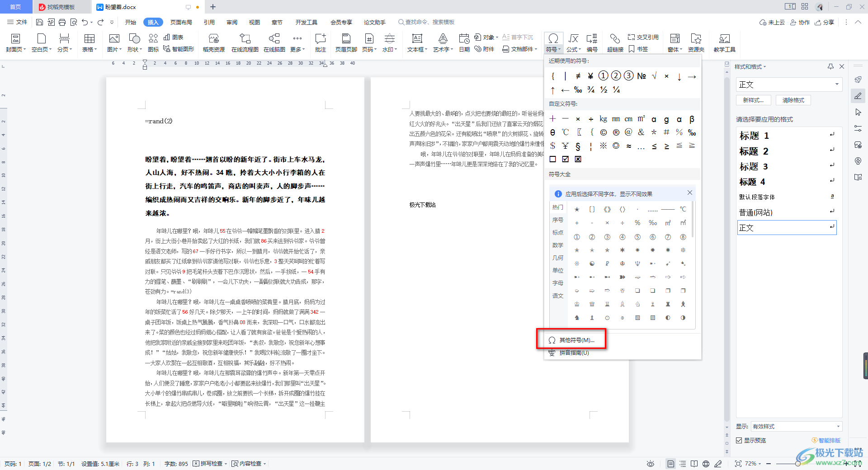Open the Cover Page (封面页) tool
Image resolution: width=868 pixels, height=470 pixels.
coord(15,42)
